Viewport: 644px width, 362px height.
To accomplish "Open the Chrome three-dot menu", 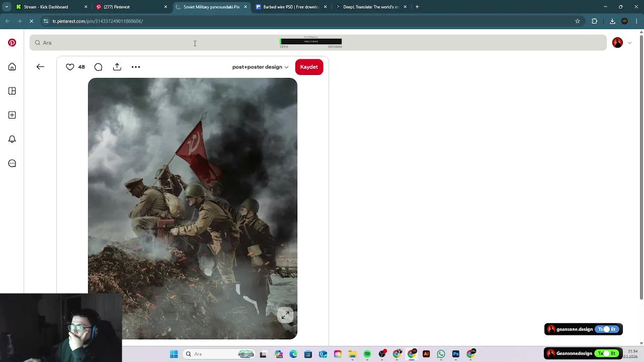I will 637,21.
